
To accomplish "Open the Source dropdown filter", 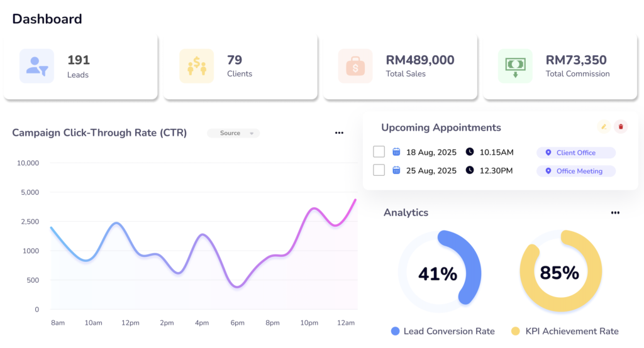I will [x=233, y=133].
